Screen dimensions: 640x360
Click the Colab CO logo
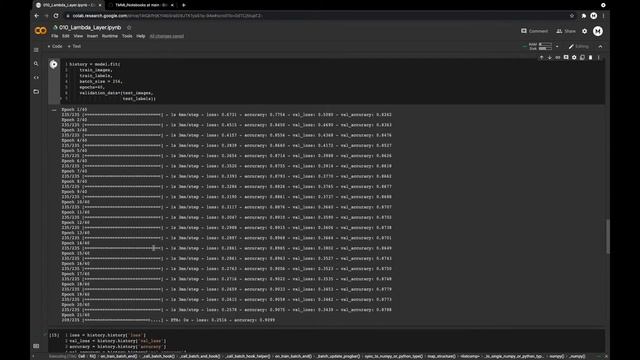pos(40,31)
